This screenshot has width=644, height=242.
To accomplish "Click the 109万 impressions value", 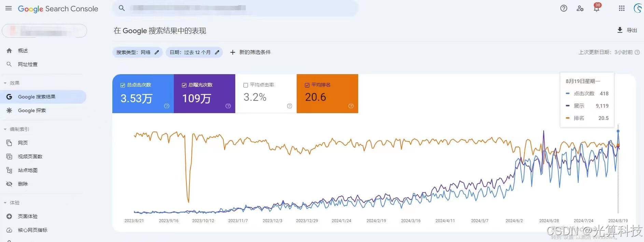I will (196, 98).
